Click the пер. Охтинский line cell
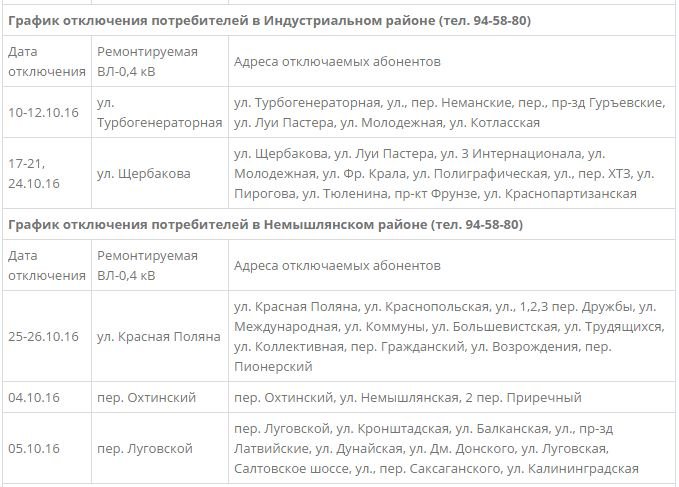 [146, 397]
